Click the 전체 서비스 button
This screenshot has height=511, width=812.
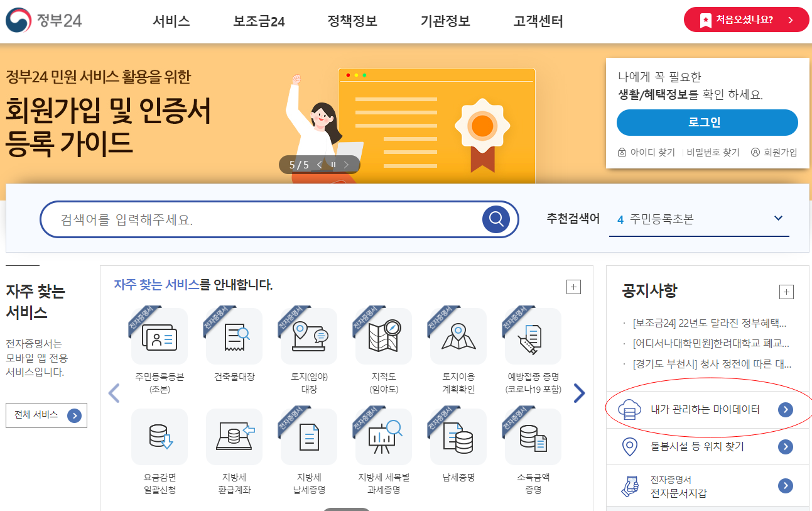[x=46, y=415]
